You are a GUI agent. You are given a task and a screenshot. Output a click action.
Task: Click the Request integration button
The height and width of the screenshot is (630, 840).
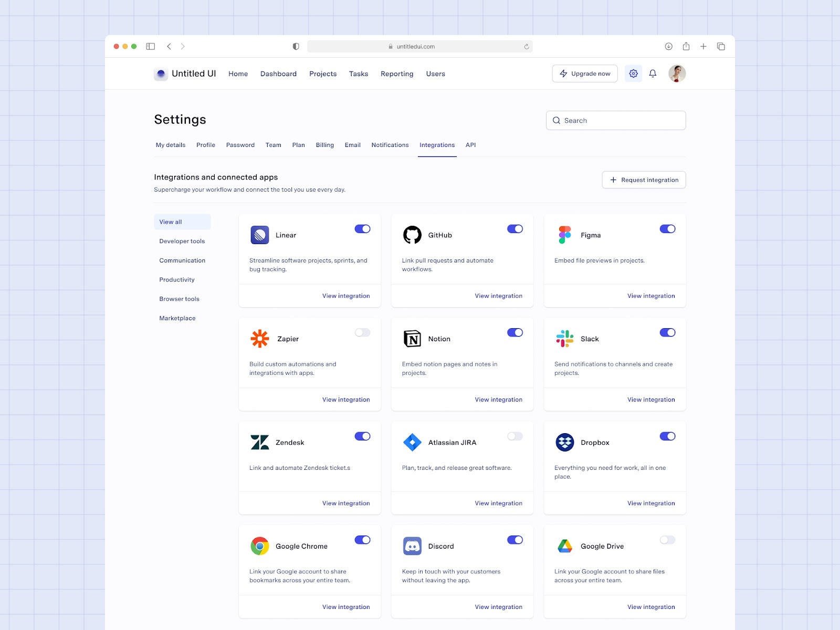[x=644, y=180]
